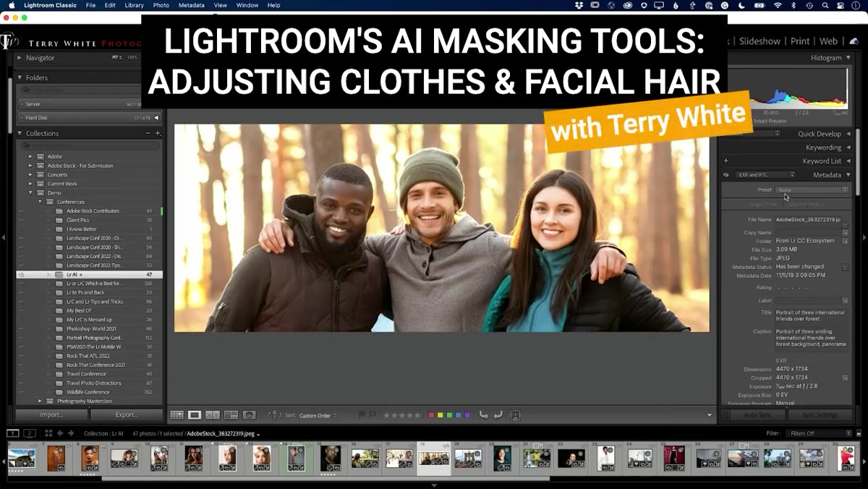Click the Export button

click(x=126, y=415)
